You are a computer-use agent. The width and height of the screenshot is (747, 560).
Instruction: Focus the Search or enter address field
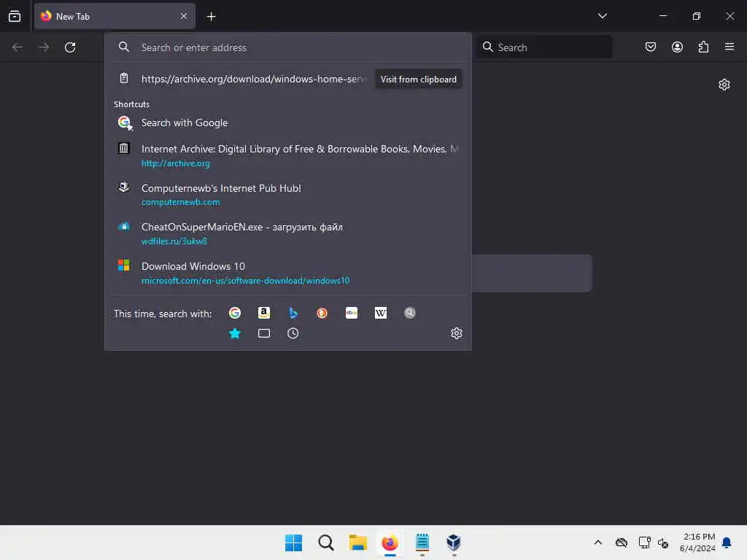(x=287, y=47)
